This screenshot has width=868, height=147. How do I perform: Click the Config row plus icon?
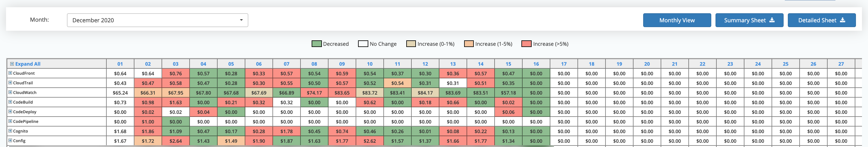tap(10, 141)
